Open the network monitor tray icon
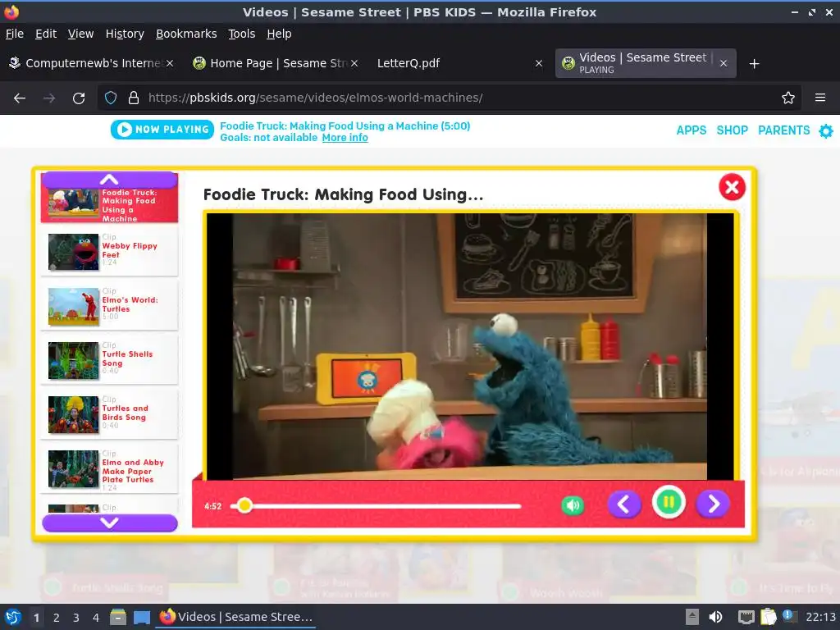840x630 pixels. click(746, 617)
